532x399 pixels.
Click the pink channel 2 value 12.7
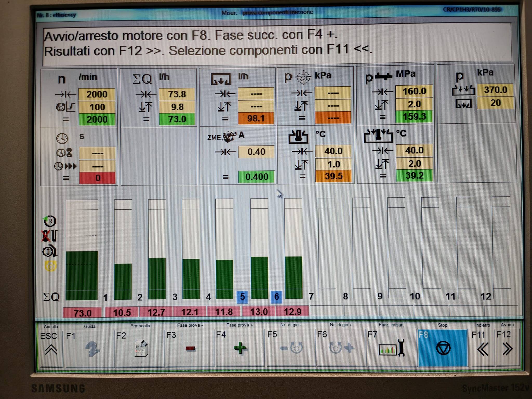coord(156,312)
